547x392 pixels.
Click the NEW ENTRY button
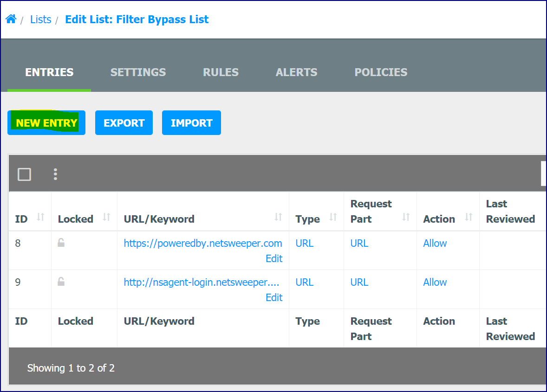(x=46, y=122)
